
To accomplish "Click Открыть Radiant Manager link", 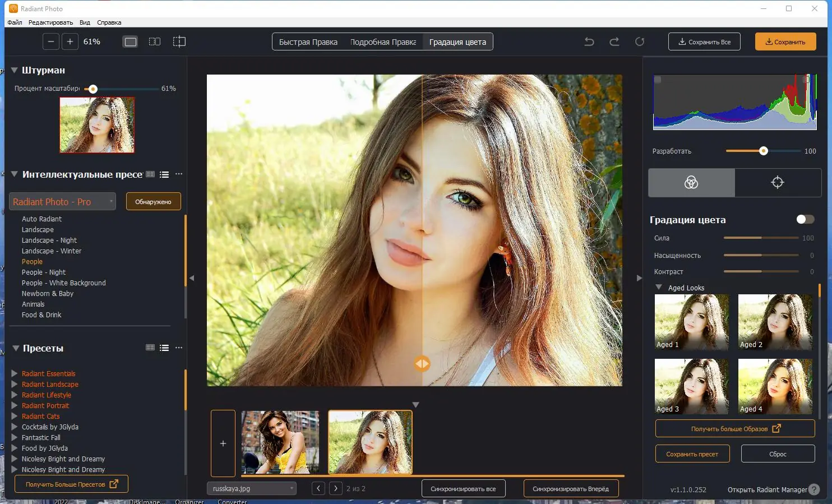I will click(x=768, y=489).
